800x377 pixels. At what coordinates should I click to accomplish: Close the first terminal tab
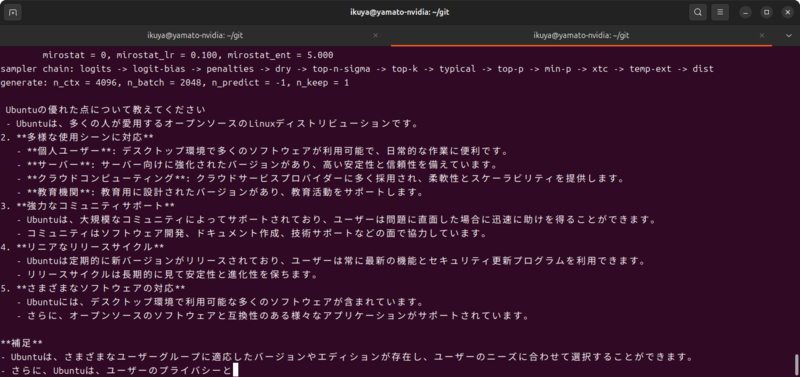[x=376, y=35]
